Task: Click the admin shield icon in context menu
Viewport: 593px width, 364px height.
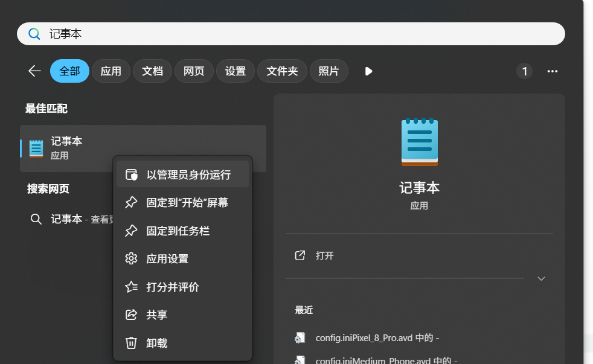Action: 131,174
